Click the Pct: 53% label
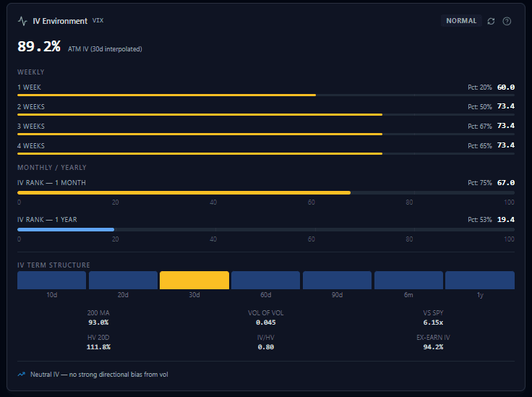 (x=480, y=220)
